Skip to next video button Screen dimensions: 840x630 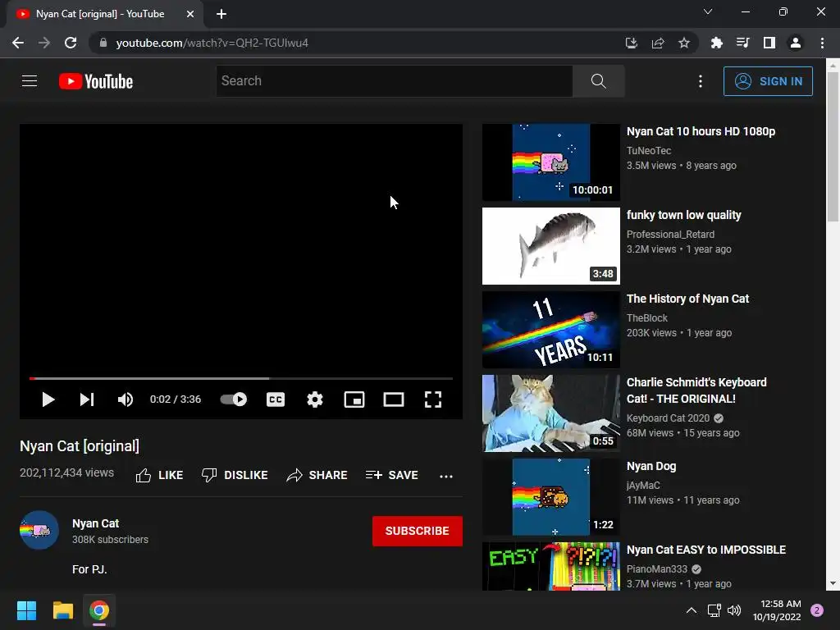pos(87,399)
